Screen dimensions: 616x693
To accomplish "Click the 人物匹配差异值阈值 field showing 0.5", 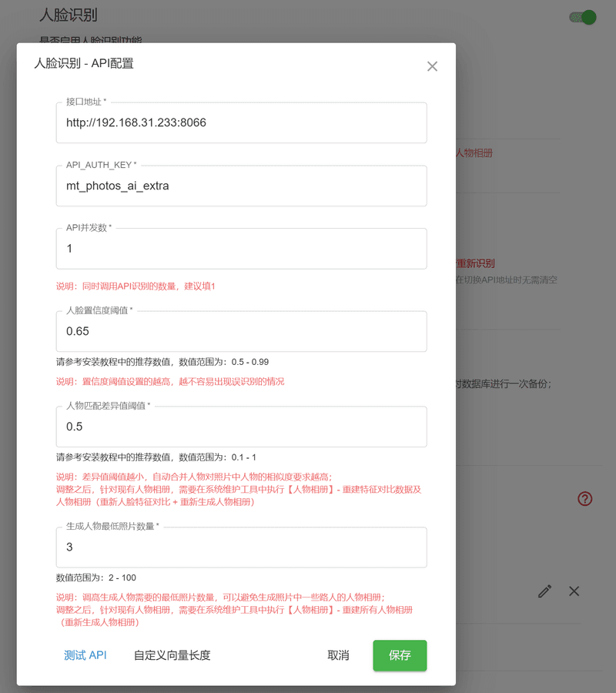I will pos(241,427).
